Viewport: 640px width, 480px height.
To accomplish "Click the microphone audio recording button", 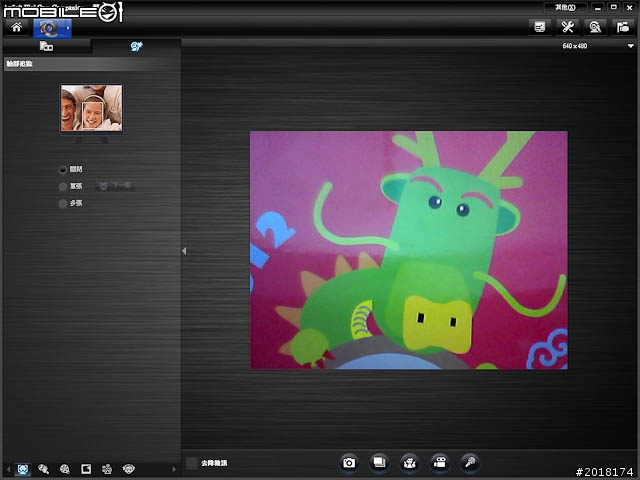I will coord(470,463).
